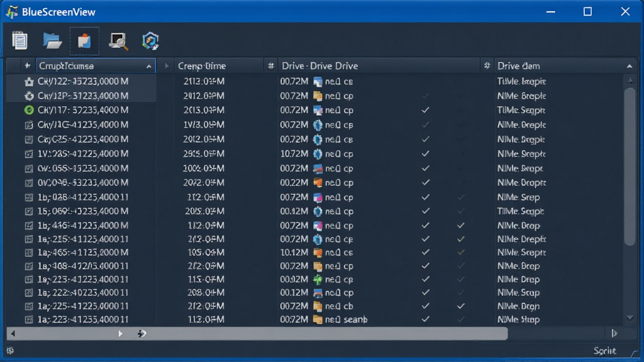
Task: Toggle second checkmark in 1a;-215 row
Action: [461, 239]
